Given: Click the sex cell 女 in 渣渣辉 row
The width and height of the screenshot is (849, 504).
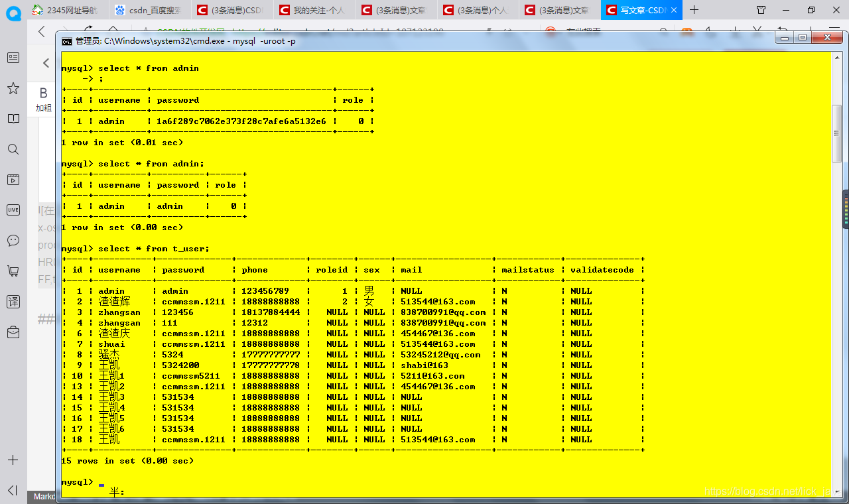Looking at the screenshot, I should coord(369,302).
